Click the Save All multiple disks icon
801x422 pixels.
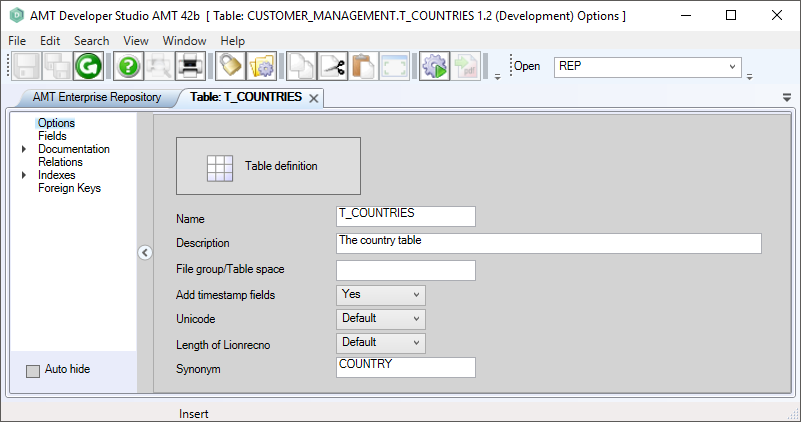pos(57,66)
